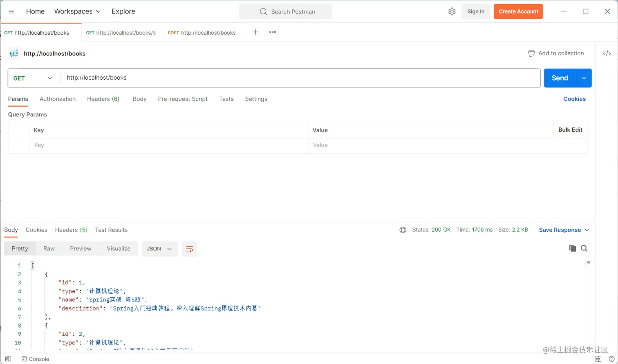Click the HTTP request type icon
Screen dimensions: 618x364
click(x=14, y=53)
